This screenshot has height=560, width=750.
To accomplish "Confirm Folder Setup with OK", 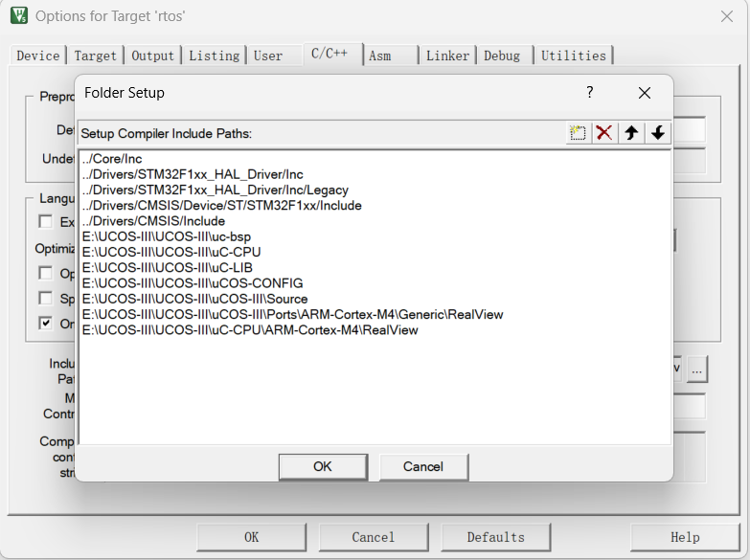I will pos(324,467).
